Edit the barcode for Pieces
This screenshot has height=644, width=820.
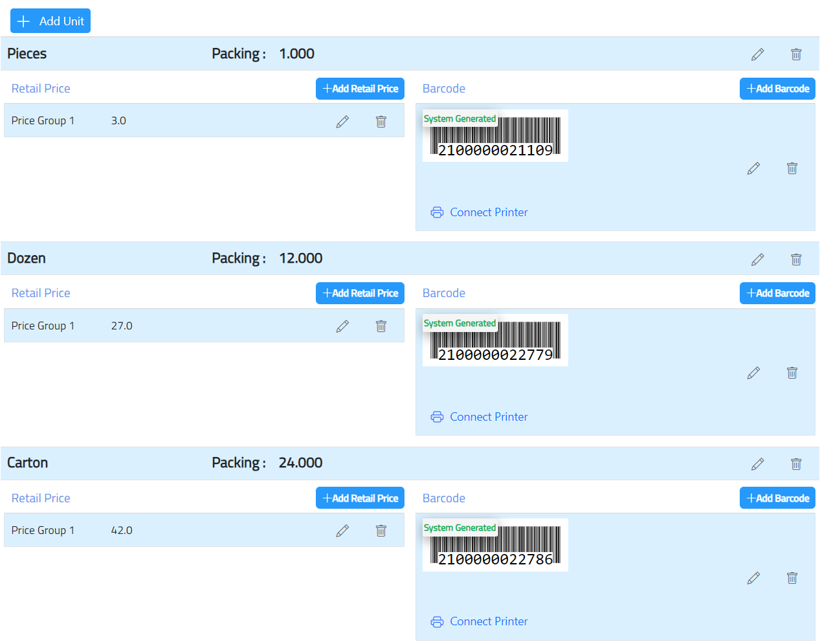tap(753, 168)
